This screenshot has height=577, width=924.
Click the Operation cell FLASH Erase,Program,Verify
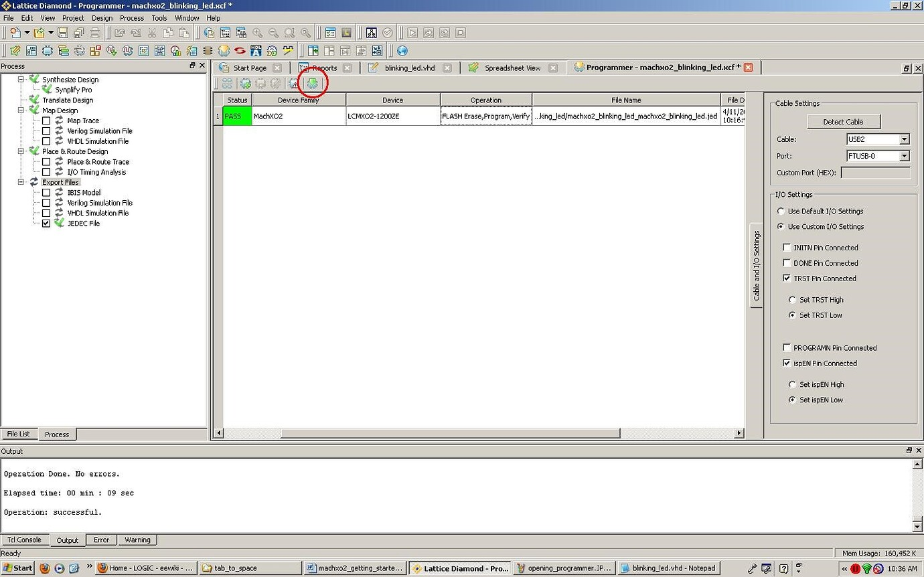486,116
